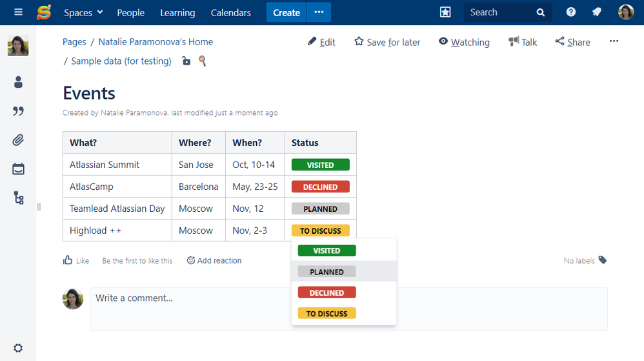Click the orange pin icon near breadcrumb
The image size is (644, 361).
[202, 61]
